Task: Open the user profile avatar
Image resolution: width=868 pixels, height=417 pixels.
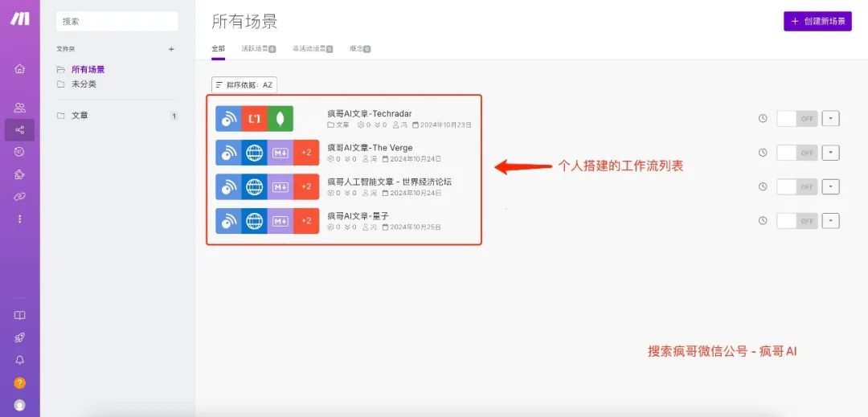Action: pyautogui.click(x=20, y=405)
